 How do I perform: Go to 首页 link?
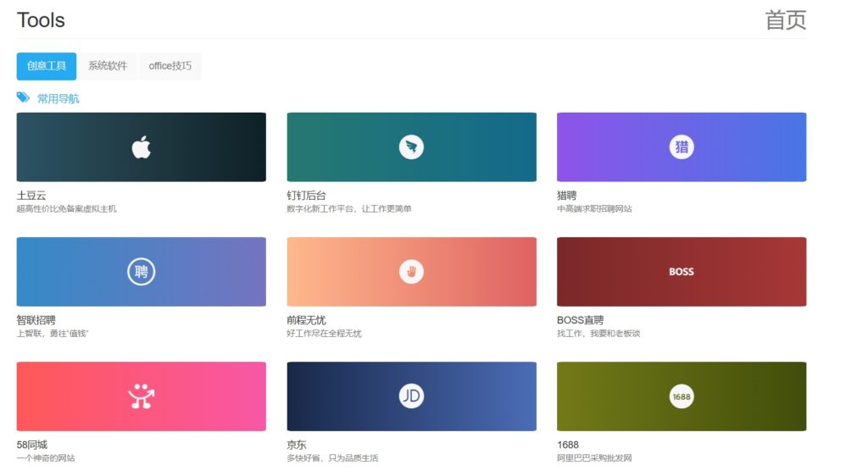[x=786, y=19]
